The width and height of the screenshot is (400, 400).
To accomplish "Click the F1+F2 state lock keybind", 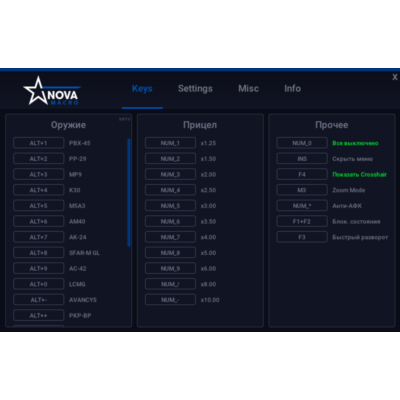I will 302,221.
